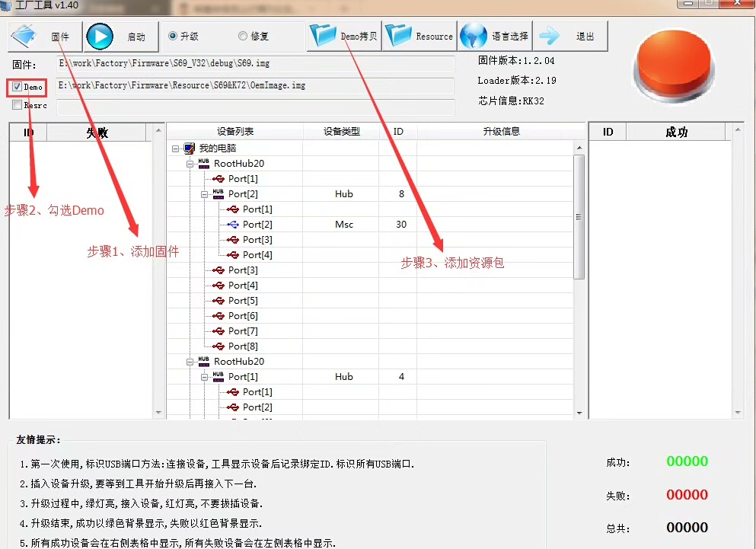Image resolution: width=756 pixels, height=549 pixels.
Task: Select the 修复 repair radio button
Action: 243,37
